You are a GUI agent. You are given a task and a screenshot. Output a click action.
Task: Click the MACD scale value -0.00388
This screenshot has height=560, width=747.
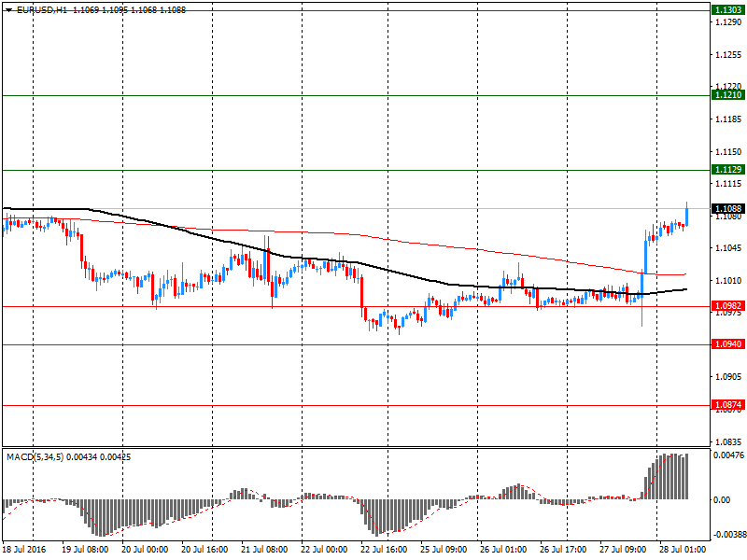[x=729, y=534]
